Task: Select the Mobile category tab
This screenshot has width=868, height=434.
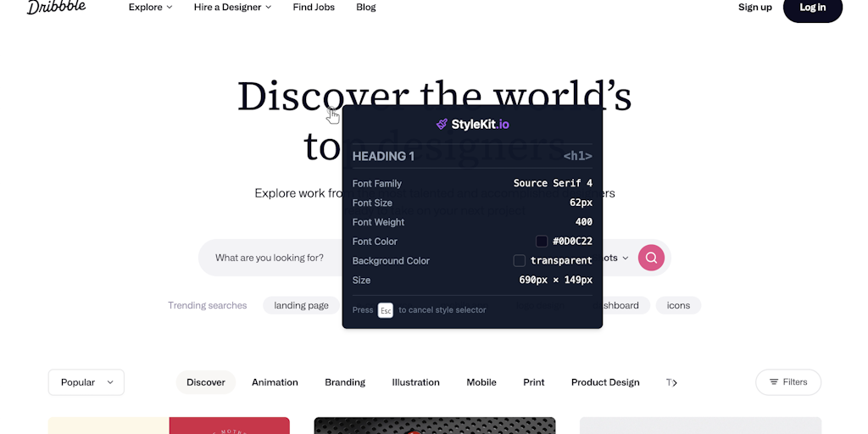Action: (481, 382)
